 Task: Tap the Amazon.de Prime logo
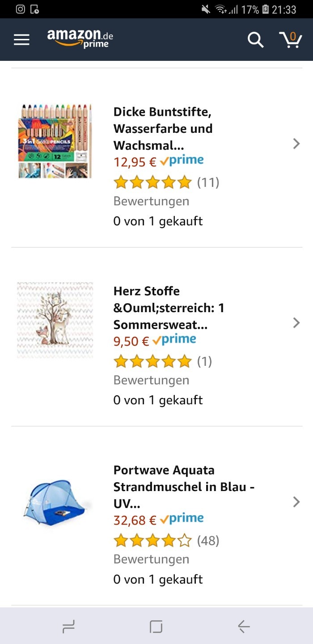coord(80,39)
